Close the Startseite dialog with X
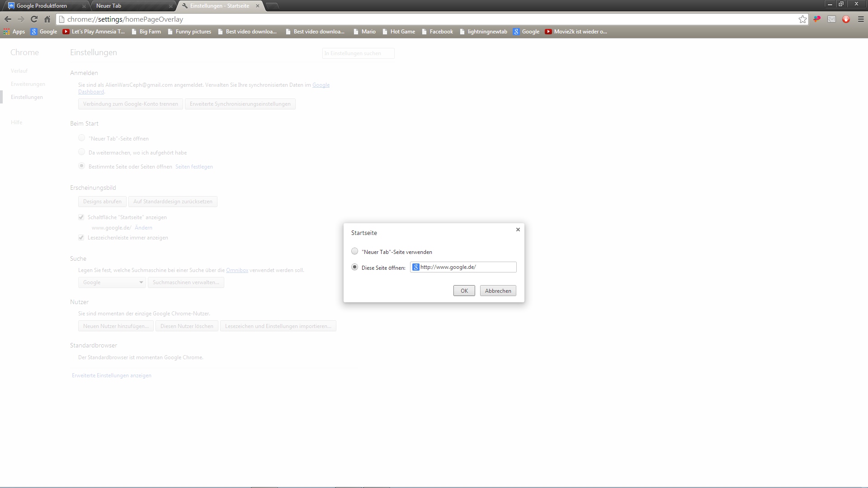 [x=518, y=230]
